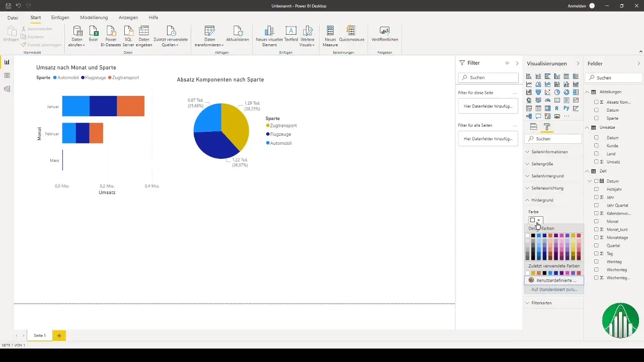Import data via the Excel icon
The width and height of the screenshot is (644, 362).
pyautogui.click(x=94, y=31)
